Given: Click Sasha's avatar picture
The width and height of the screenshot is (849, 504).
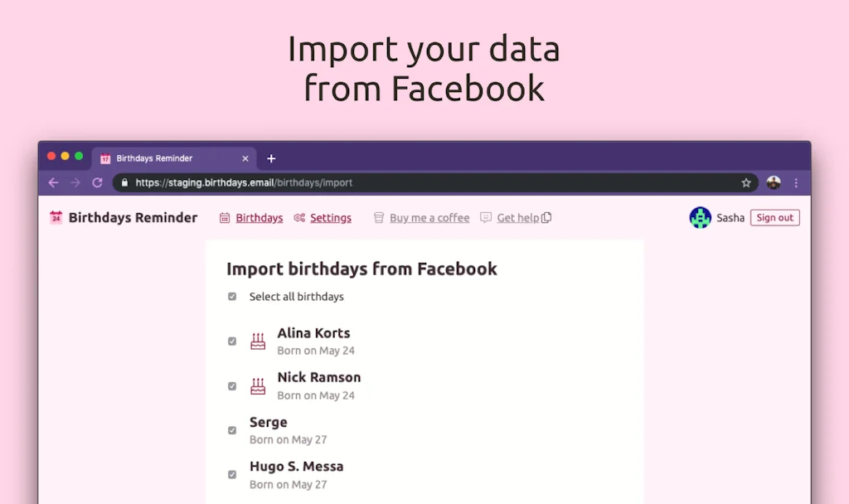Looking at the screenshot, I should pyautogui.click(x=700, y=217).
